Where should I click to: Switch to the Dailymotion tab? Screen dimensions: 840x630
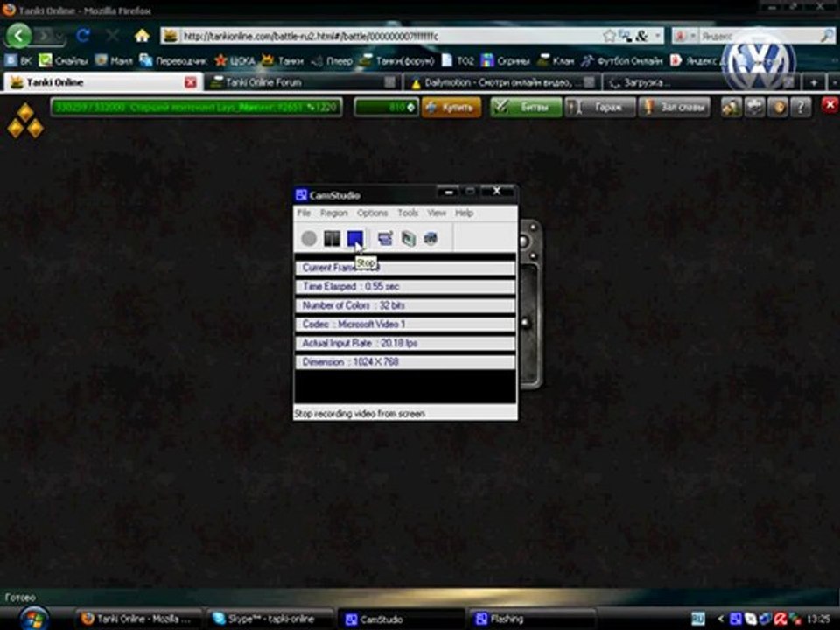500,82
